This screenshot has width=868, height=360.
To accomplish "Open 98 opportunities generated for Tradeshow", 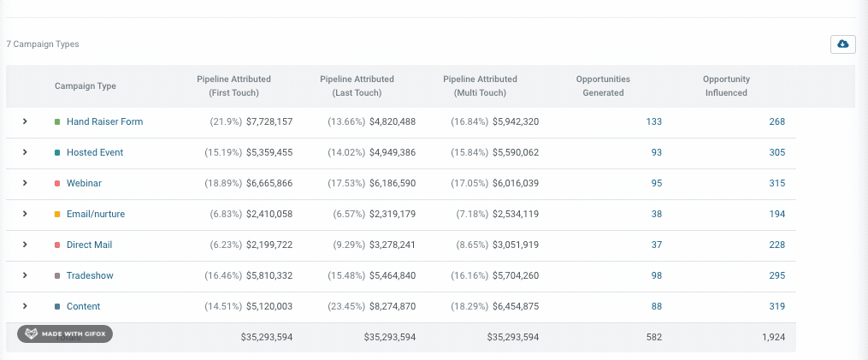I will (x=657, y=275).
